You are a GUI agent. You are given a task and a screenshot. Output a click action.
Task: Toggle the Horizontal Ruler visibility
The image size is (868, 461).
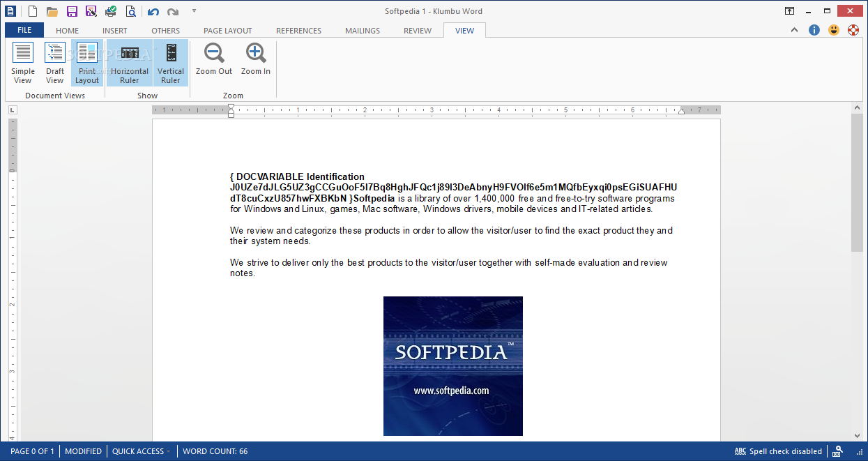[x=130, y=63]
